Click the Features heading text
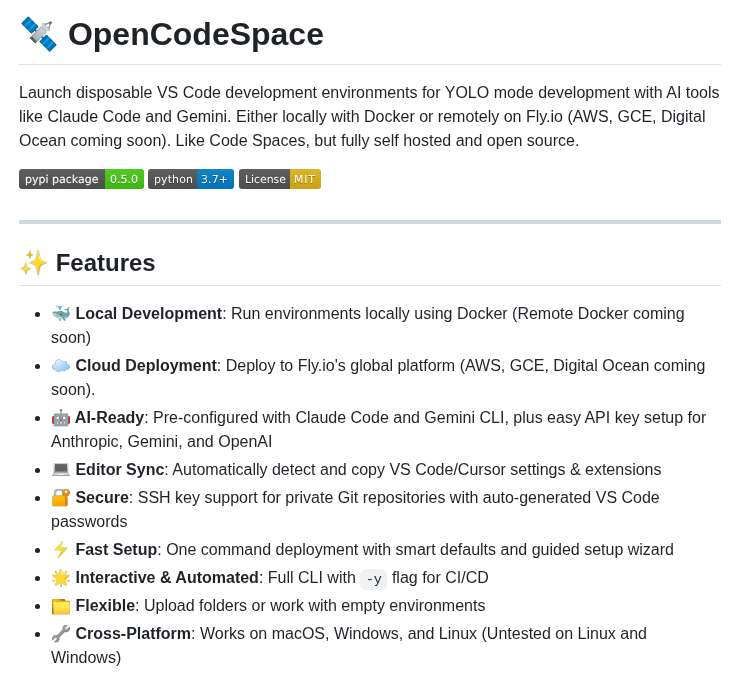 [x=105, y=263]
